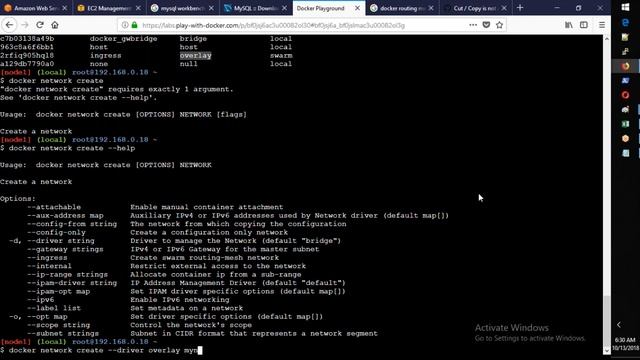Screen dimensions: 640x360
Task: Click the highlighted 'overlay' driver text
Action: point(196,56)
